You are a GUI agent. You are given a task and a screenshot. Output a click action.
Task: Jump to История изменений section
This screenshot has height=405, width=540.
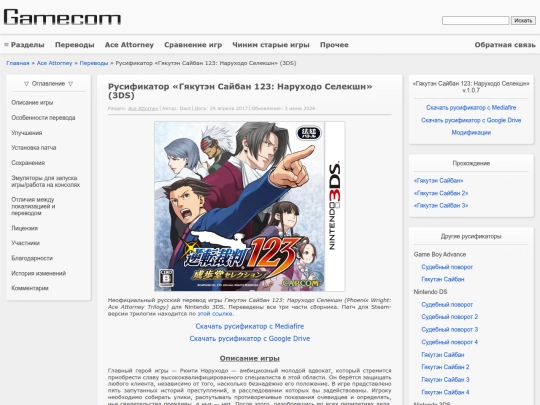[x=39, y=273]
